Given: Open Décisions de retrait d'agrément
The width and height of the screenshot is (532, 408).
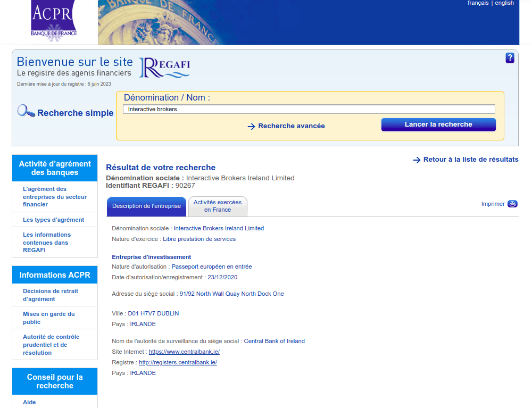Looking at the screenshot, I should pyautogui.click(x=51, y=295).
